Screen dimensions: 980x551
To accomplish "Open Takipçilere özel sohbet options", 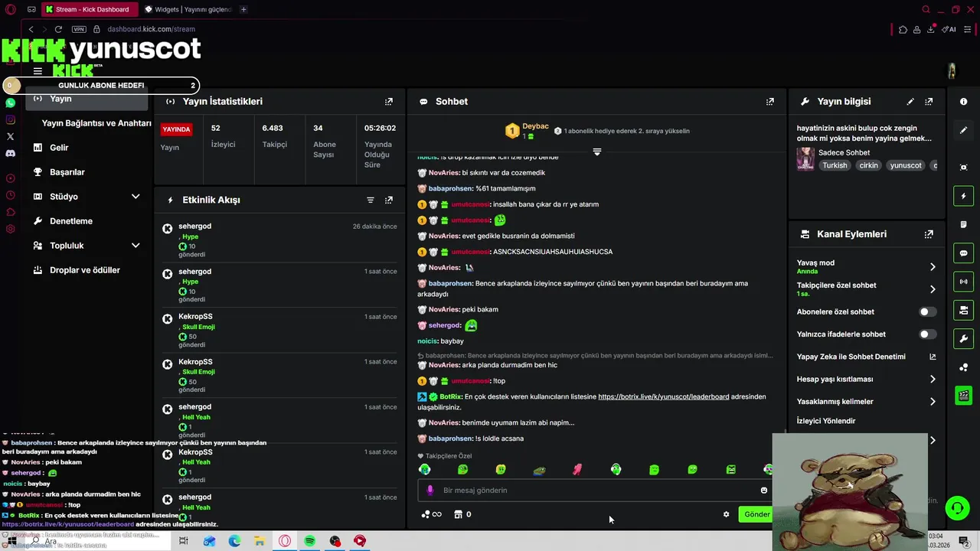I will coord(866,289).
